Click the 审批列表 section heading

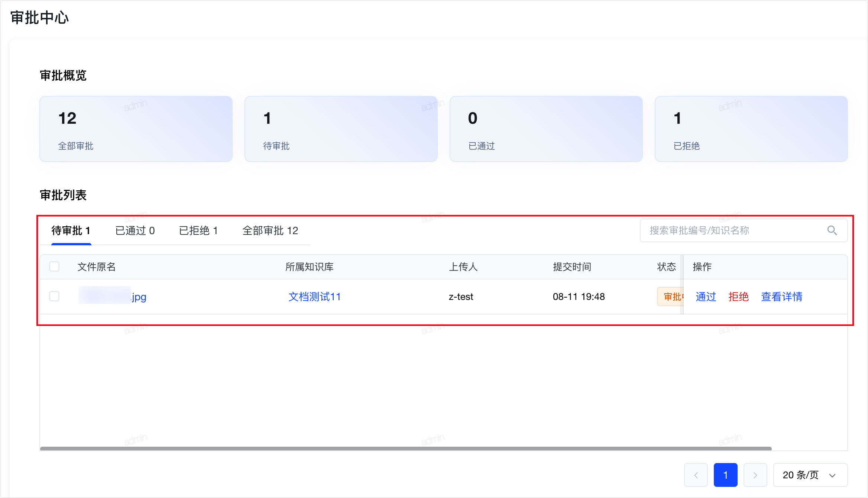click(63, 195)
